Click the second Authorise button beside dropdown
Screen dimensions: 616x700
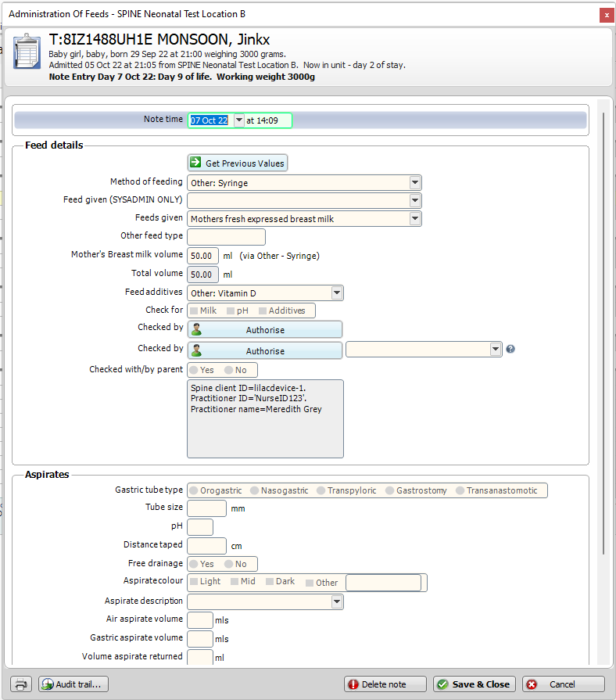[265, 350]
